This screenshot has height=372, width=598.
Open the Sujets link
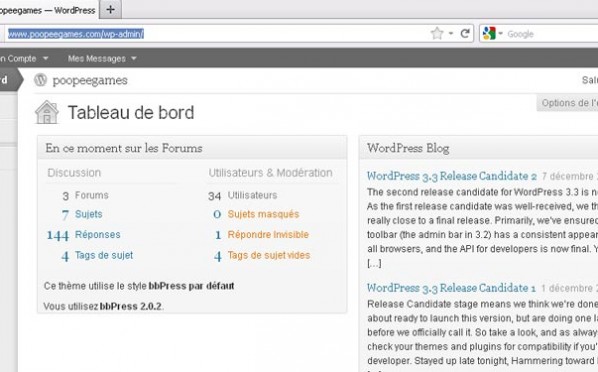tap(88, 214)
